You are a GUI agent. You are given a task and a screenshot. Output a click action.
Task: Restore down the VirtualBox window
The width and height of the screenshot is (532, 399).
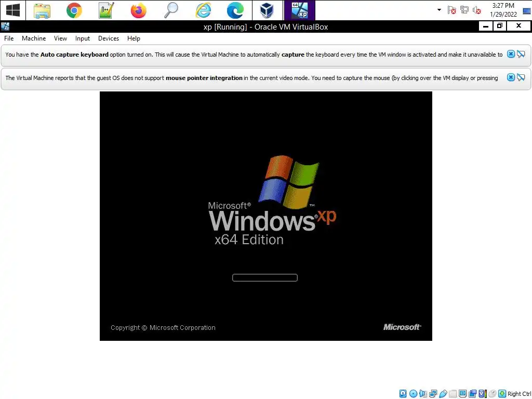(x=500, y=26)
